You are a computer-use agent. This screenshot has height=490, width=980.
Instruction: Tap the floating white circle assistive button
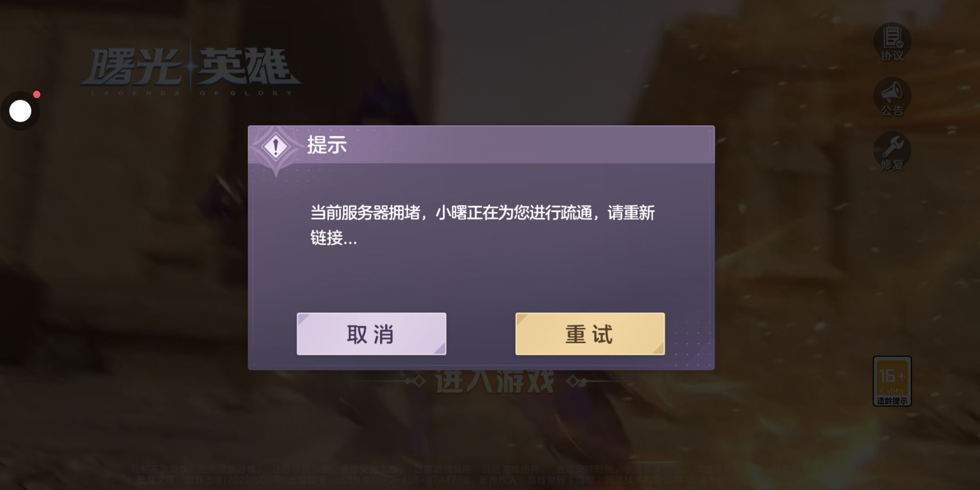pos(20,111)
